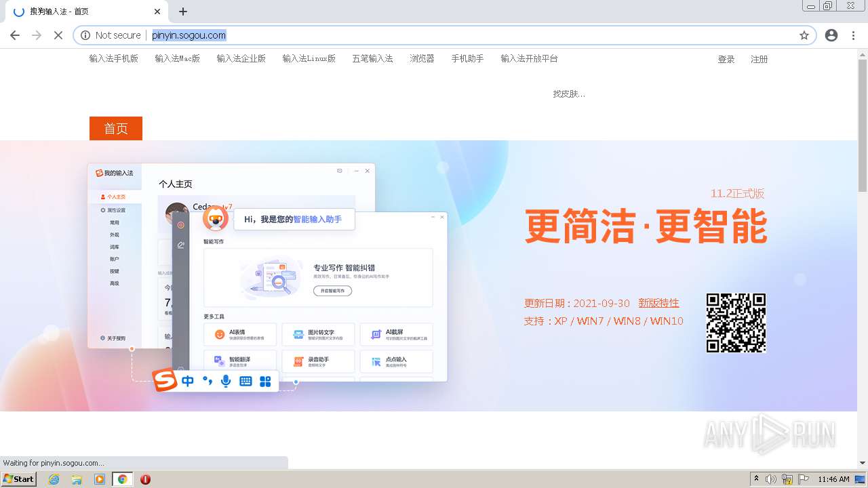Screen dimensions: 868x488
Task: Click the 录音助手 tool card
Action: pyautogui.click(x=318, y=361)
